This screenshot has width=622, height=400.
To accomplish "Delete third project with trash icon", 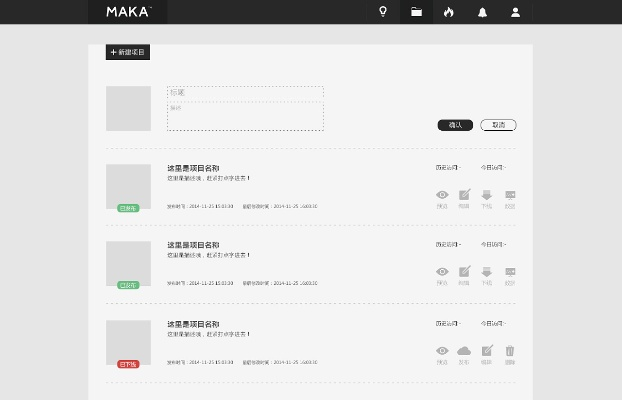I will pos(510,351).
